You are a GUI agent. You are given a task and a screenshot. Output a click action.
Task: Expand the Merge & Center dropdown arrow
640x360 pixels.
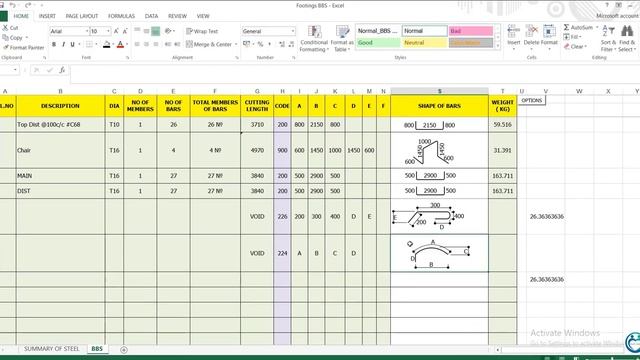click(x=236, y=44)
